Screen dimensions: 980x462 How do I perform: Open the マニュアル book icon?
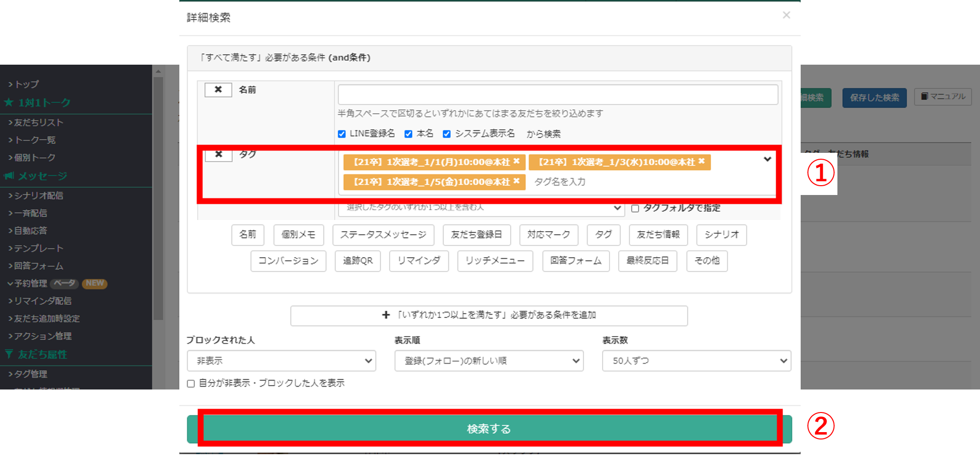click(x=925, y=97)
